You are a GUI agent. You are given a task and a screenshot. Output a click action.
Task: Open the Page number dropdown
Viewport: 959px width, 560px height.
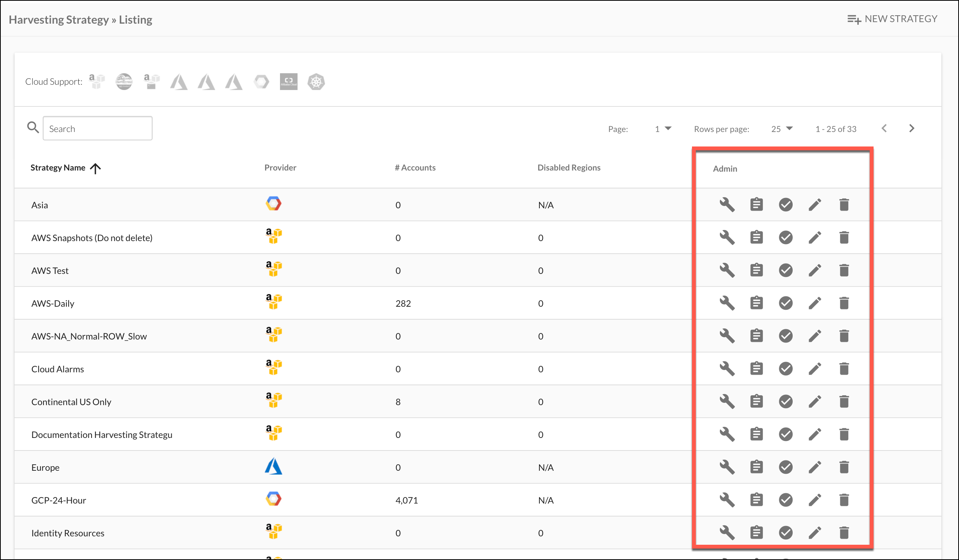coord(663,129)
